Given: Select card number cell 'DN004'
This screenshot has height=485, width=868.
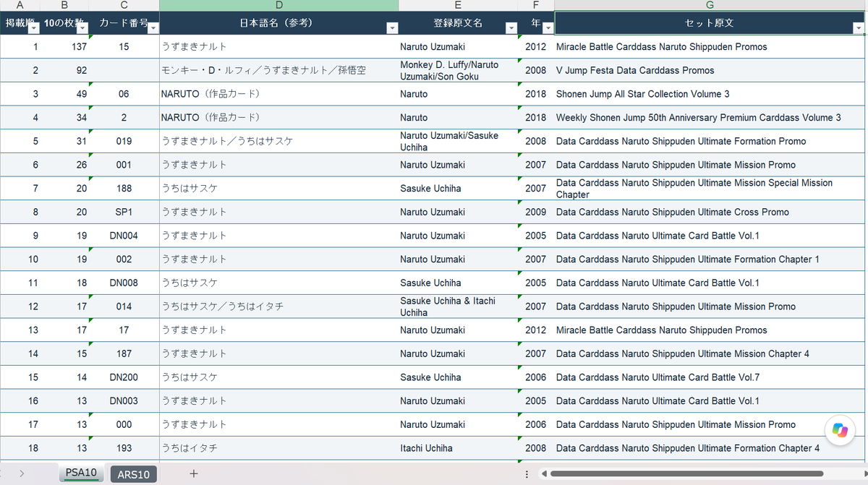Looking at the screenshot, I should pos(124,236).
